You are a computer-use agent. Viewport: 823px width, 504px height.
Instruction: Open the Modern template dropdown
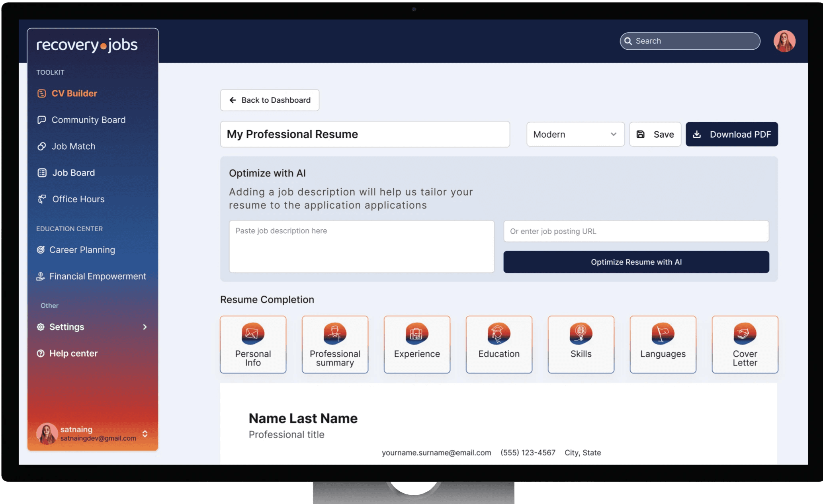click(x=575, y=135)
